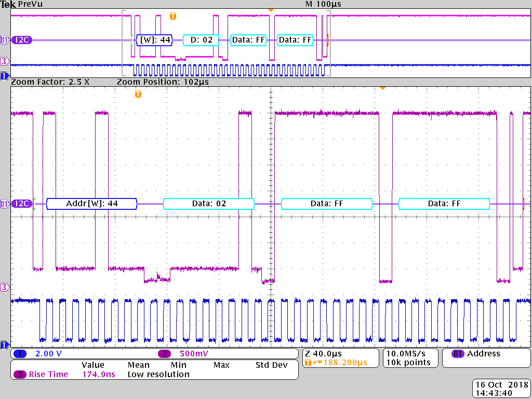Click the orange trigger marker in the zoomed view

click(x=138, y=94)
